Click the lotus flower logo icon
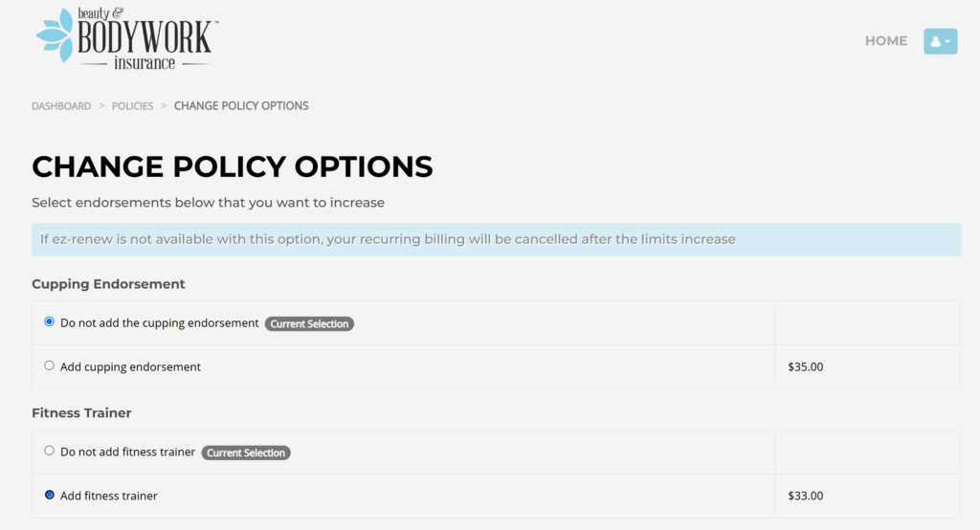The width and height of the screenshot is (980, 530). [55, 36]
